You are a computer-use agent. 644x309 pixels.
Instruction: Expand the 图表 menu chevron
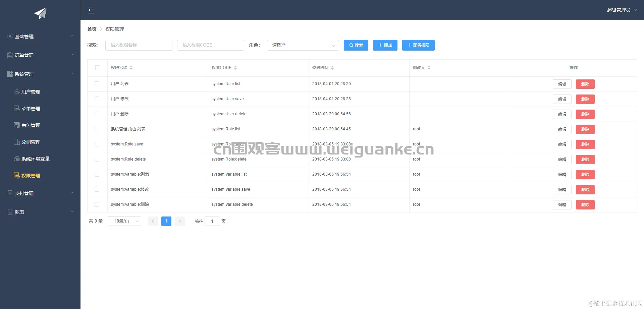(x=72, y=211)
